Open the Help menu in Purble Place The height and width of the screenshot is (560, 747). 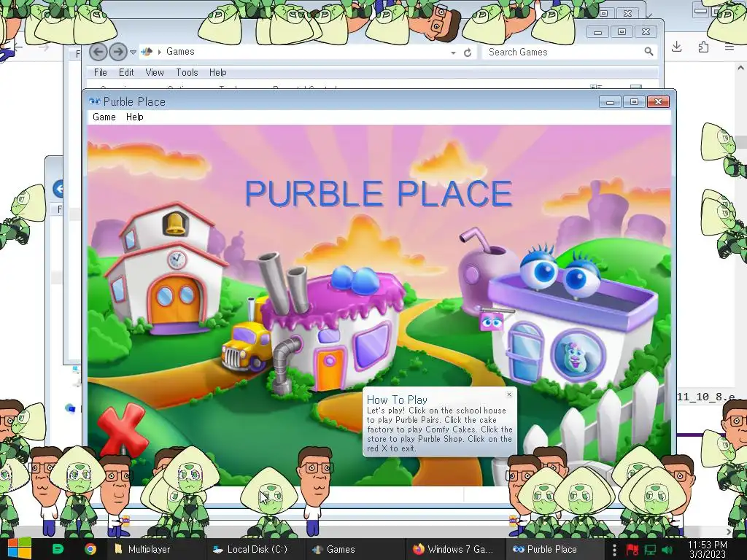click(x=135, y=117)
